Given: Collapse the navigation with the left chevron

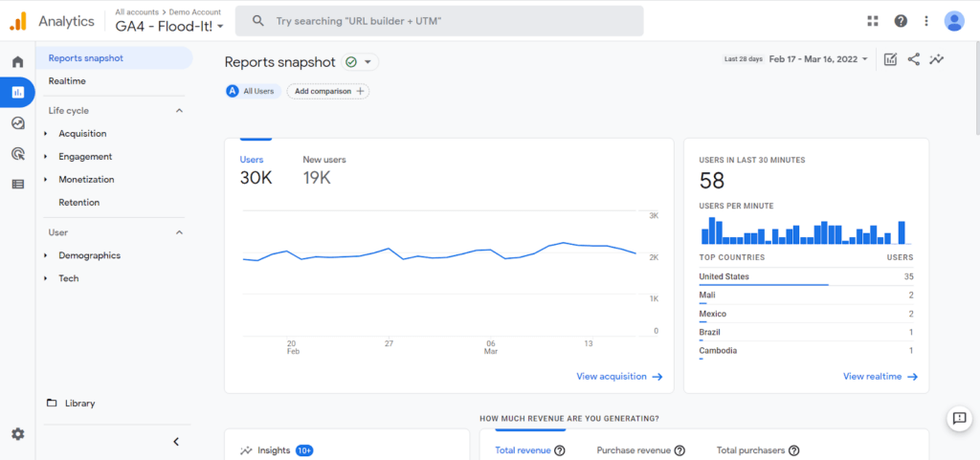Looking at the screenshot, I should click(176, 441).
